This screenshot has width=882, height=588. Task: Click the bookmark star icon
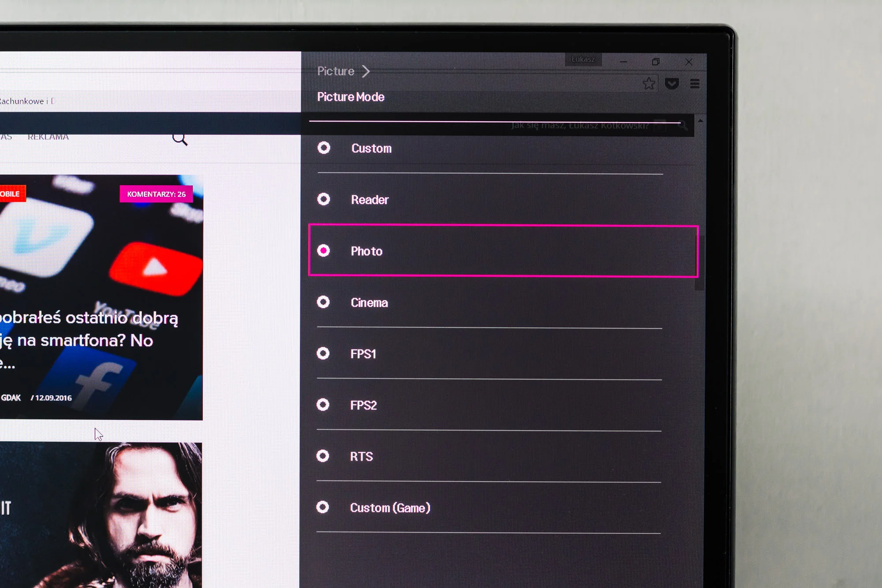coord(649,83)
